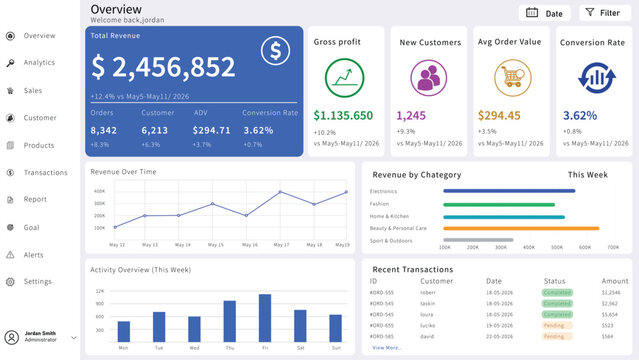639x360 pixels.
Task: Click the date 19-05-2026
Action: point(499,326)
